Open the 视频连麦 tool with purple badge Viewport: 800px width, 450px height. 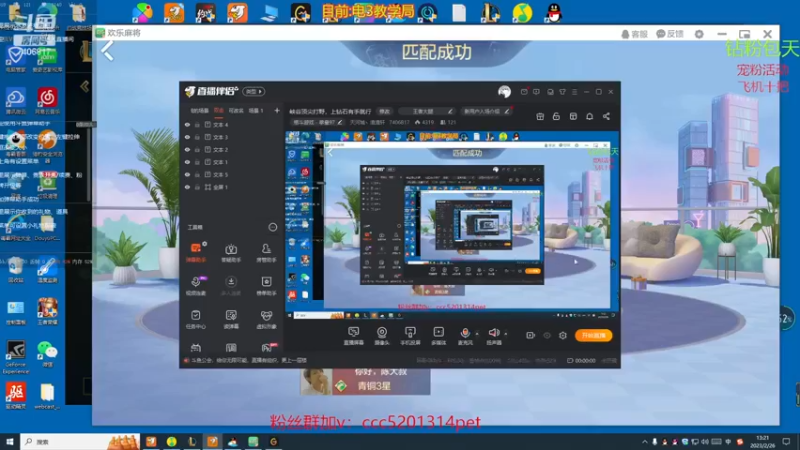click(x=196, y=286)
